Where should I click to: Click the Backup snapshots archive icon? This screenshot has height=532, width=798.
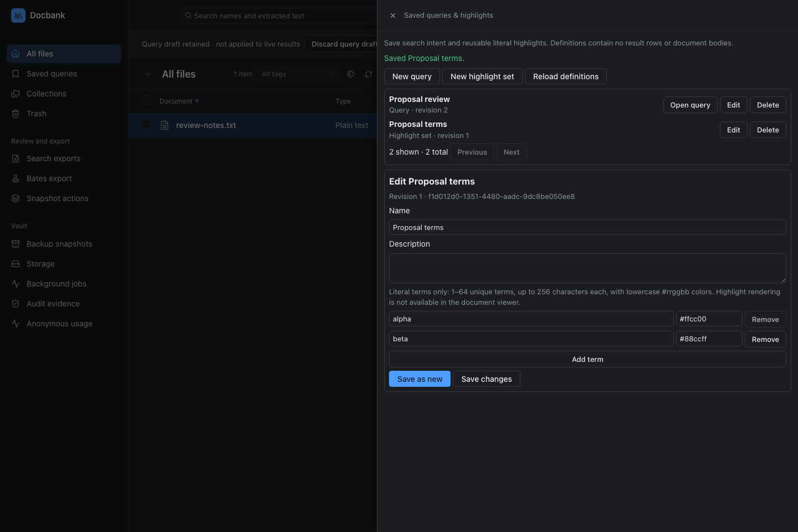(16, 244)
